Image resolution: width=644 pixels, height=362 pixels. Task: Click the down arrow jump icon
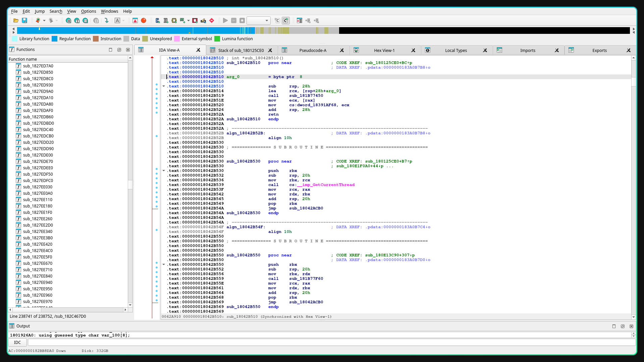pos(107,21)
